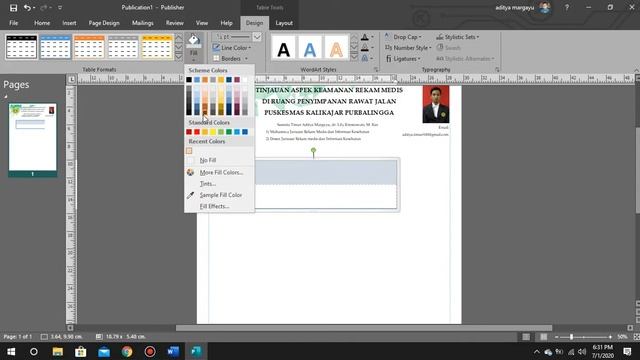
Task: Switch to the Insert tab
Action: click(x=69, y=23)
